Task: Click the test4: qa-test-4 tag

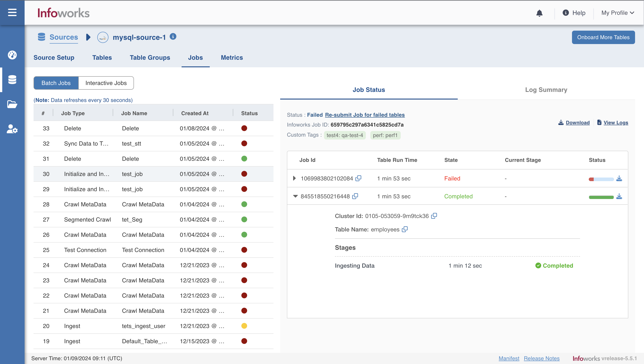Action: (345, 135)
